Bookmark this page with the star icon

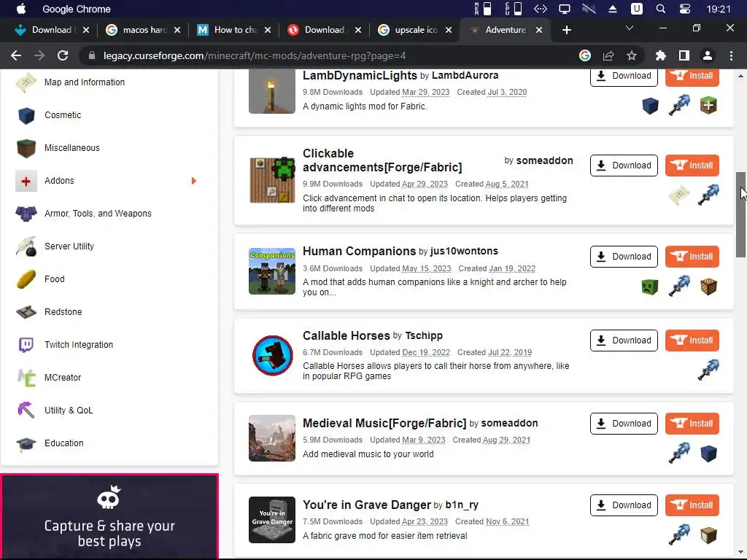click(x=632, y=55)
